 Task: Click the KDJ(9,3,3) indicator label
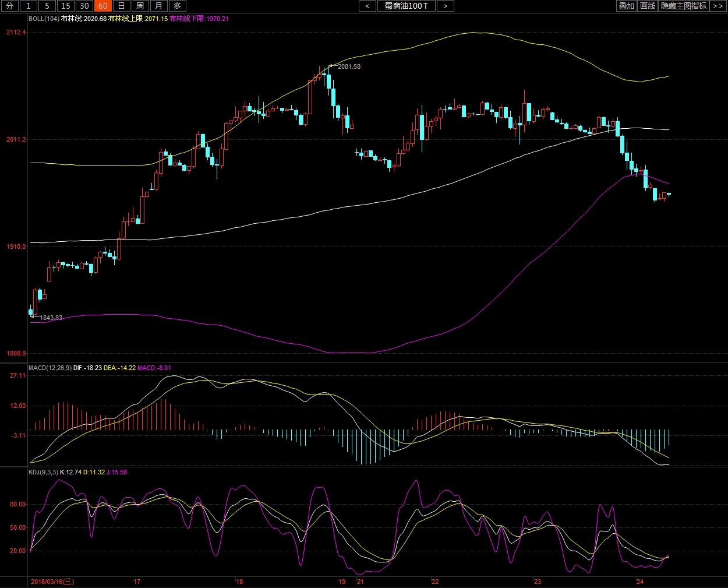click(43, 472)
